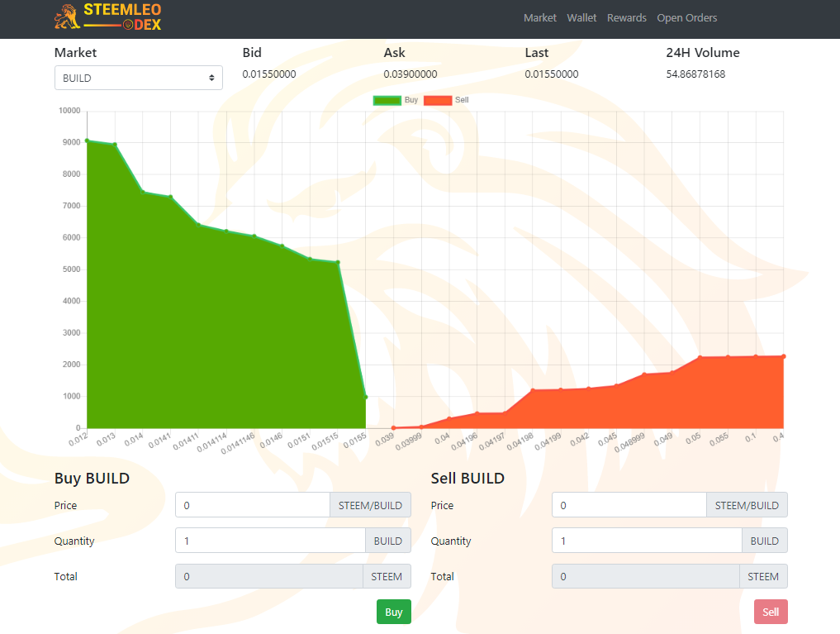
Task: Click the Sell quantity input field
Action: [x=648, y=541]
